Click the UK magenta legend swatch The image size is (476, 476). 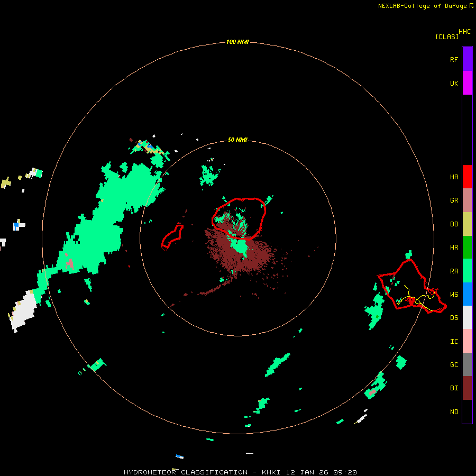[x=467, y=83]
